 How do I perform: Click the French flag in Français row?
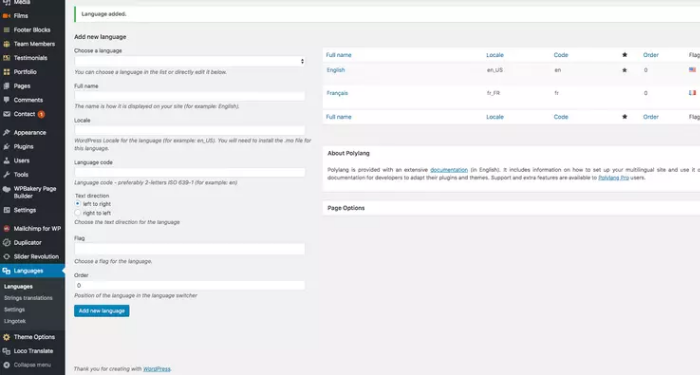click(692, 93)
